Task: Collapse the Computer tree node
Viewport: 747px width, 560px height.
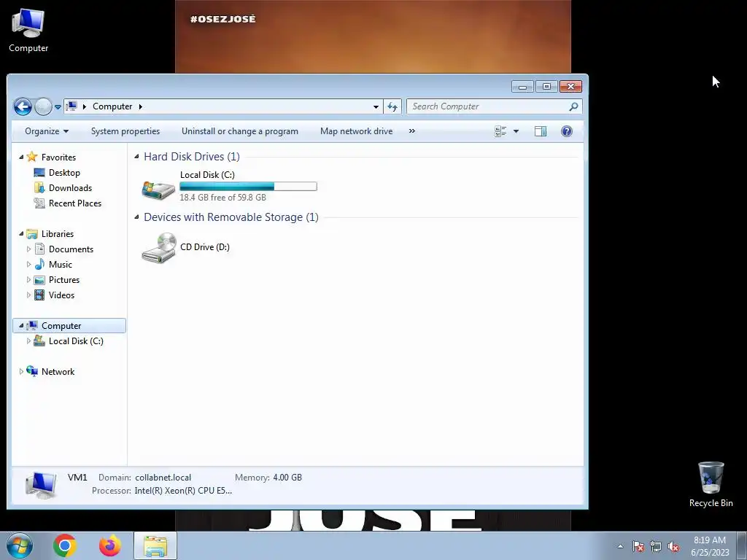Action: [x=21, y=326]
